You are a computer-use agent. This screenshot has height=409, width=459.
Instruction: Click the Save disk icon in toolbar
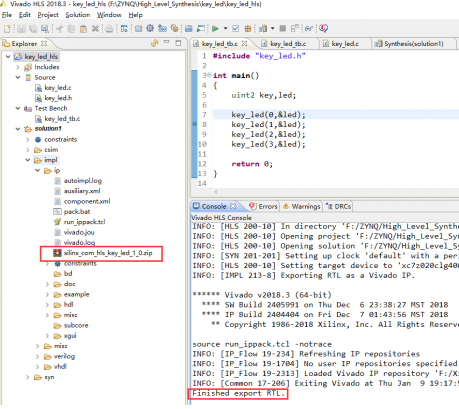(x=21, y=29)
